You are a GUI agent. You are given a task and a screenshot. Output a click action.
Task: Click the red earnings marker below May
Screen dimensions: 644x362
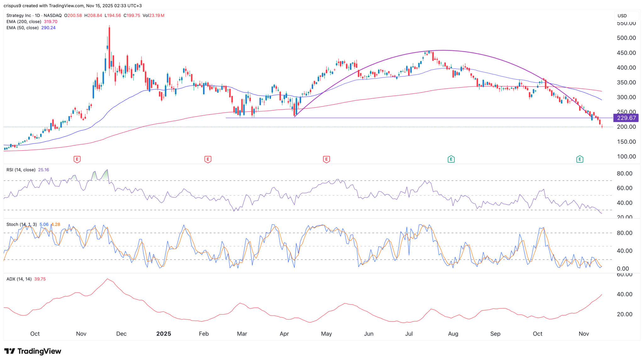click(326, 159)
